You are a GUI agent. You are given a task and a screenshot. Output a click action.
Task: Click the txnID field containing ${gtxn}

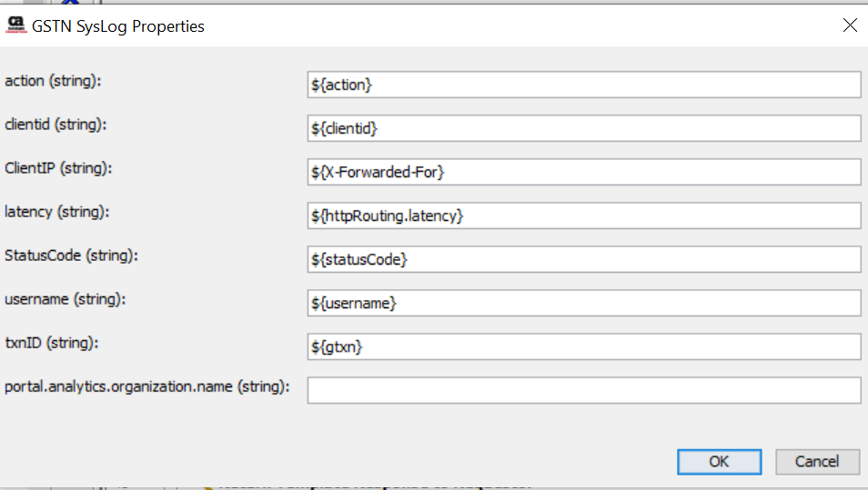click(584, 346)
